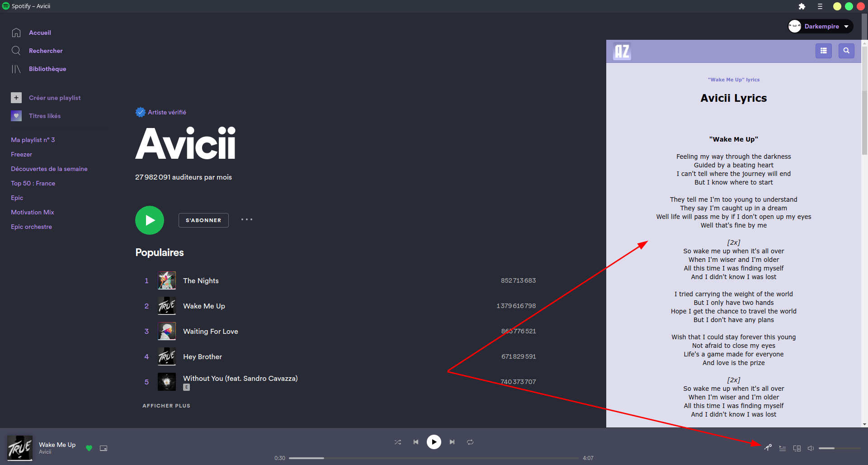
Task: Open the three-dot more options for Avicii
Action: point(247,219)
